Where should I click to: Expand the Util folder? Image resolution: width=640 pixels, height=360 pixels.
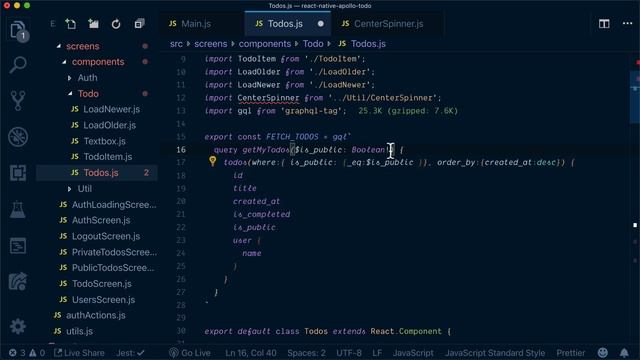click(84, 189)
